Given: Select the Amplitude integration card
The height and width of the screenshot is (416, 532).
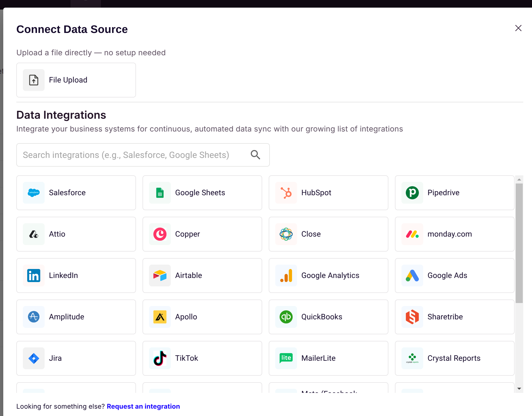Looking at the screenshot, I should pyautogui.click(x=76, y=317).
